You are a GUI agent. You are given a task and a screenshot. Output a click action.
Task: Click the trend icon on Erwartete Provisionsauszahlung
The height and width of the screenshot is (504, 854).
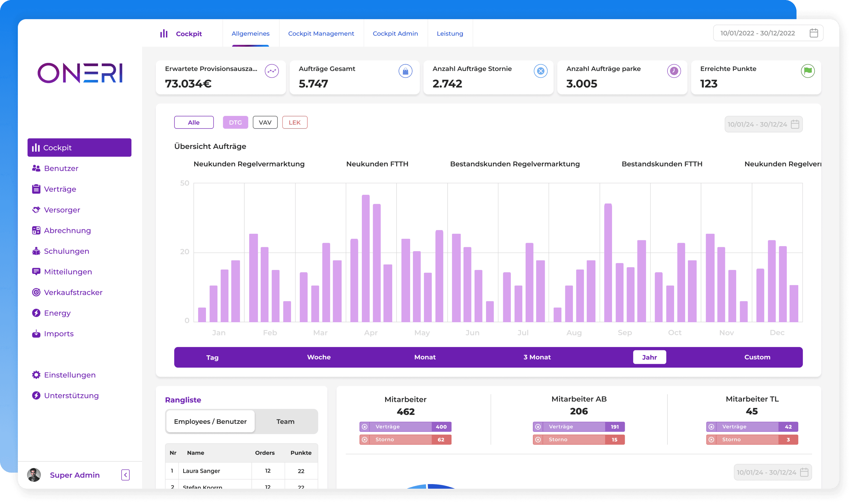click(272, 71)
